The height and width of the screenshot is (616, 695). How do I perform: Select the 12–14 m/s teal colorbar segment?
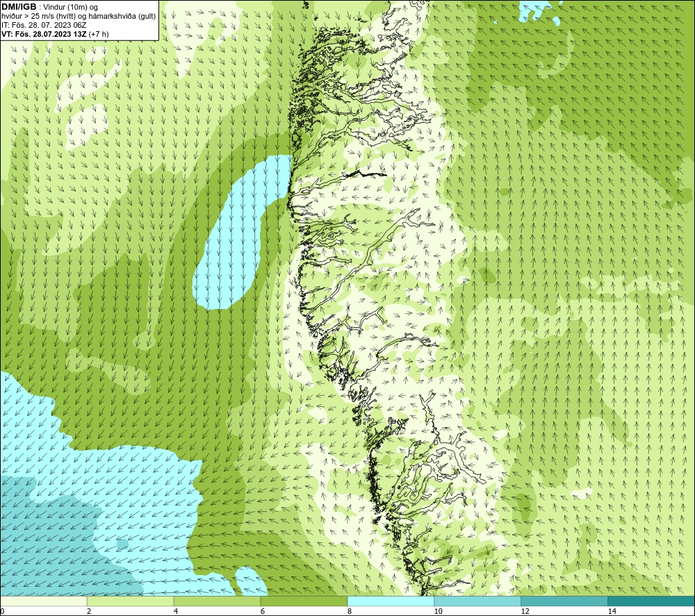(564, 601)
